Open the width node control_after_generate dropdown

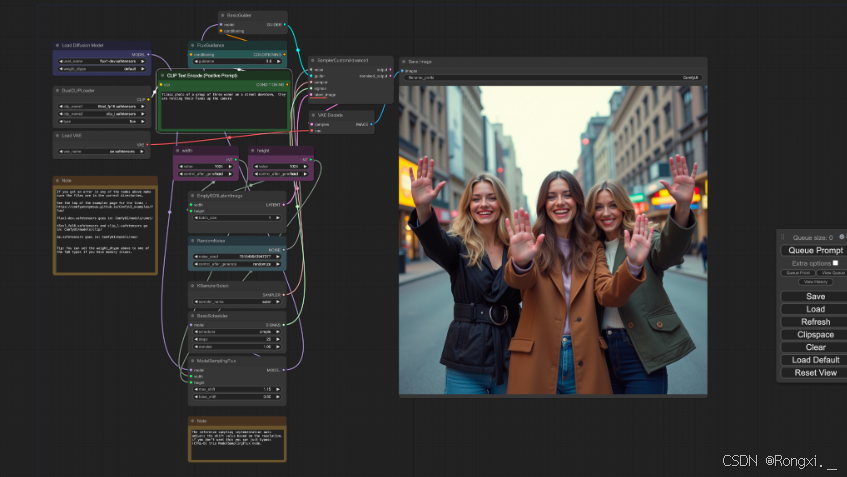206,174
